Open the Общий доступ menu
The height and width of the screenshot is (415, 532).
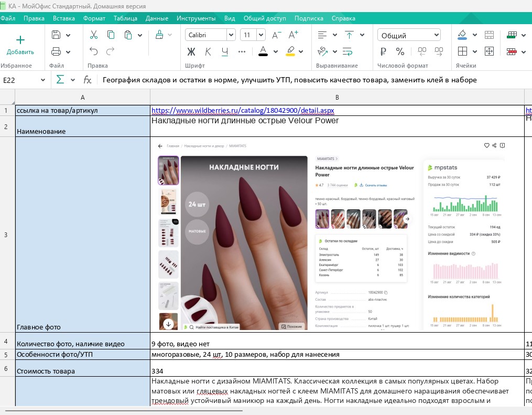[265, 18]
